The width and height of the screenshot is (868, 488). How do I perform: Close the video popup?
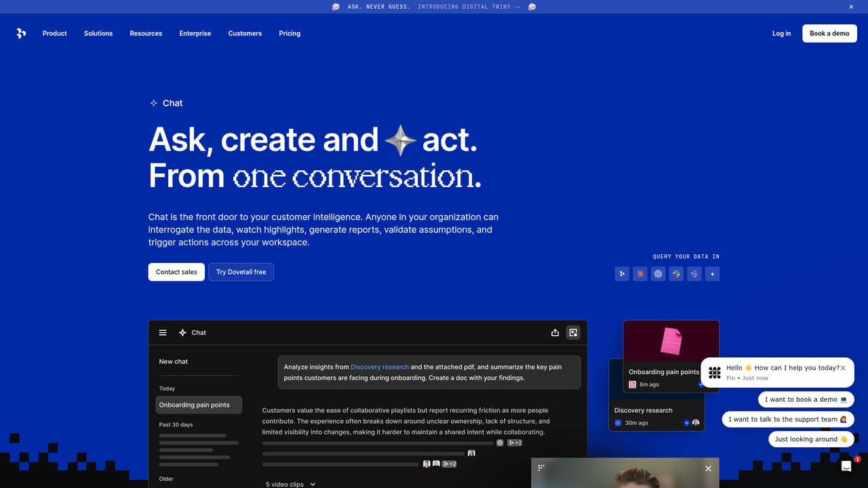click(708, 468)
